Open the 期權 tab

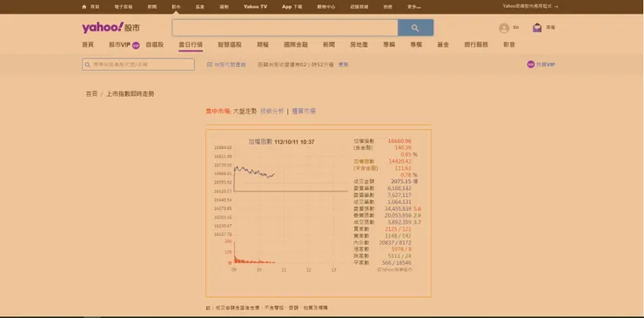pos(263,44)
